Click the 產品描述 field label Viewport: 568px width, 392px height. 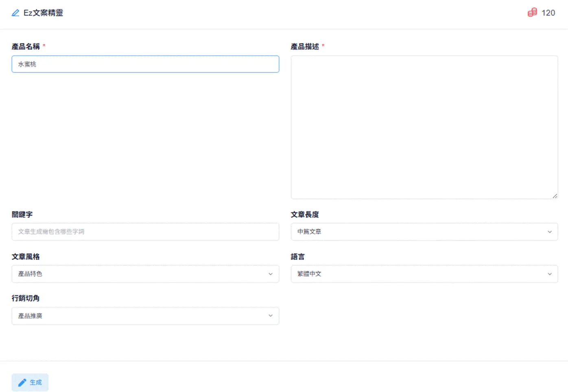coord(305,47)
